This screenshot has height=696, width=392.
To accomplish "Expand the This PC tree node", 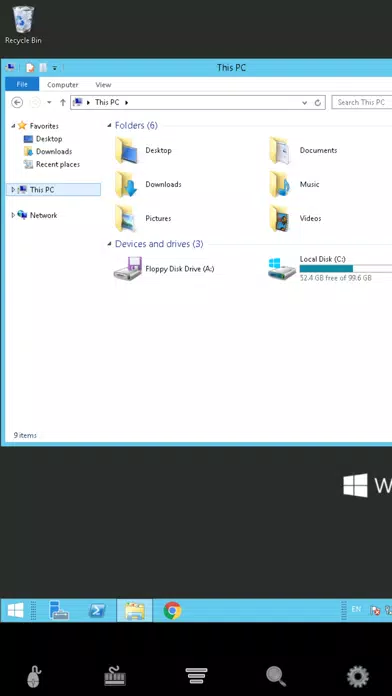I will [13, 190].
